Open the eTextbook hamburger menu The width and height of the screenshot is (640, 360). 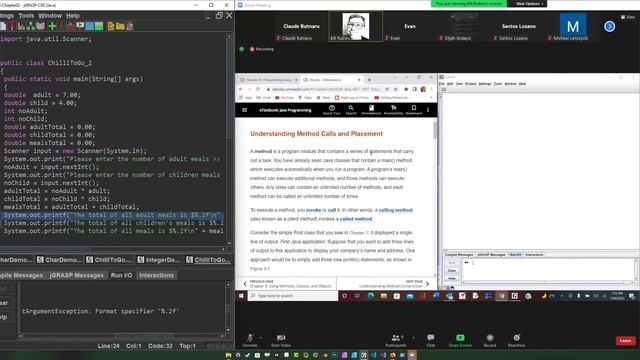[244, 110]
